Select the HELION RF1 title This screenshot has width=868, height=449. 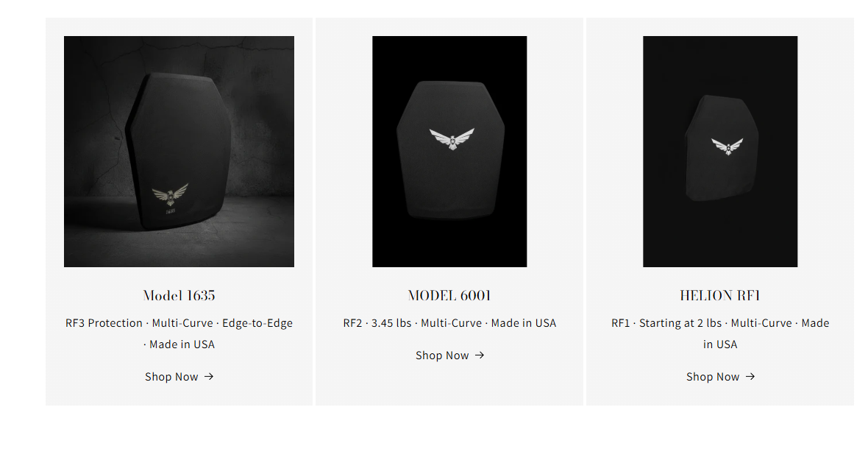(x=720, y=296)
